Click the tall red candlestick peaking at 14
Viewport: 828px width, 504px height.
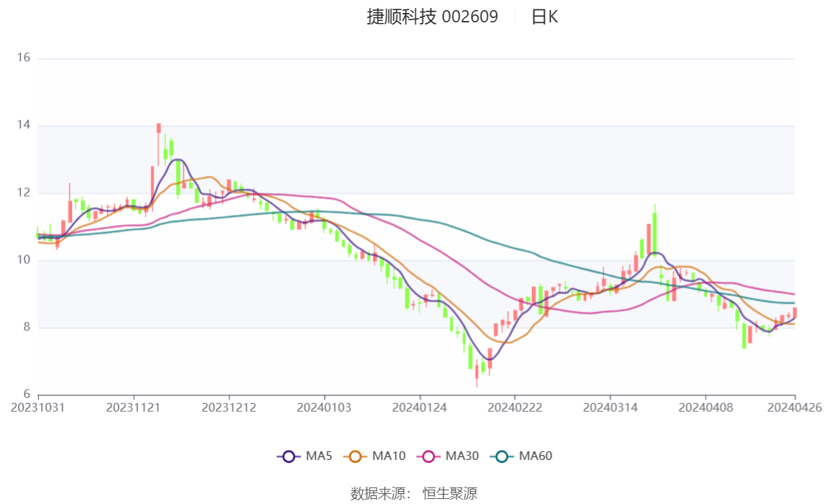(159, 144)
